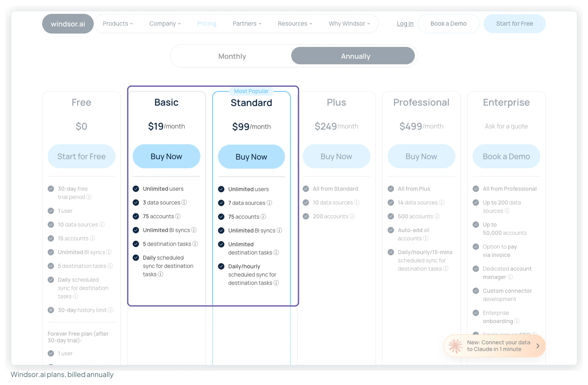Expand the Why Windsor dropdown menu

click(x=349, y=24)
